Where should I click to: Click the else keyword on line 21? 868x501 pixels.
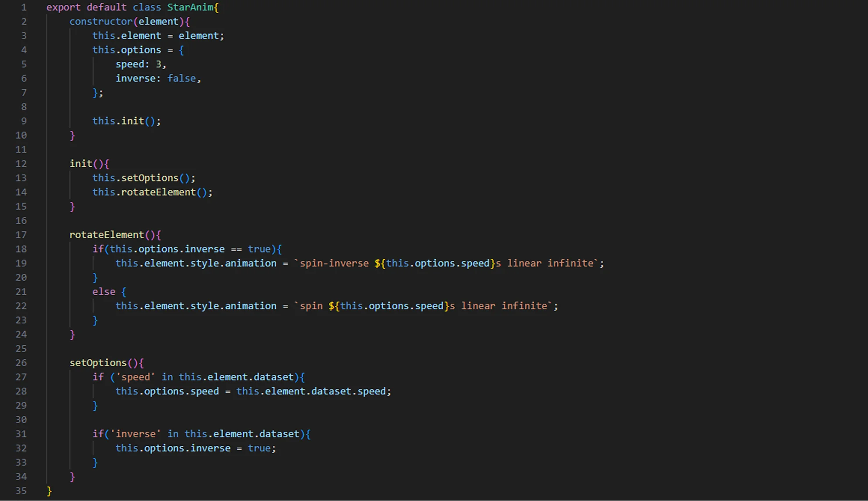(104, 292)
